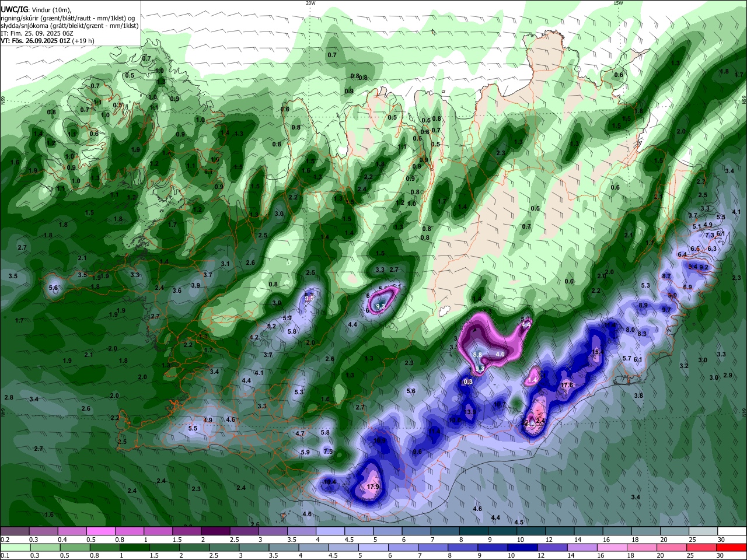This screenshot has width=747, height=560.
Task: Select the 5.2 precipitation value on the map
Action: 271,326
